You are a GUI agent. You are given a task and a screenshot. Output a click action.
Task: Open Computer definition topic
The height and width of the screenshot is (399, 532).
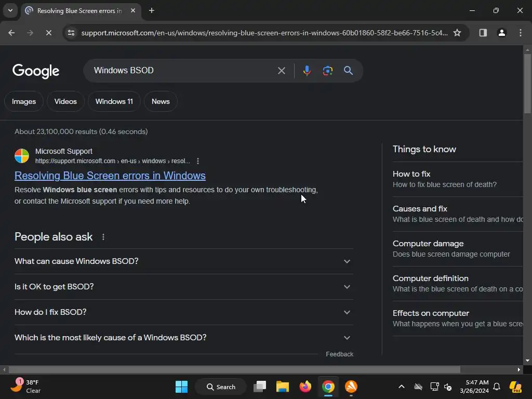(458, 284)
